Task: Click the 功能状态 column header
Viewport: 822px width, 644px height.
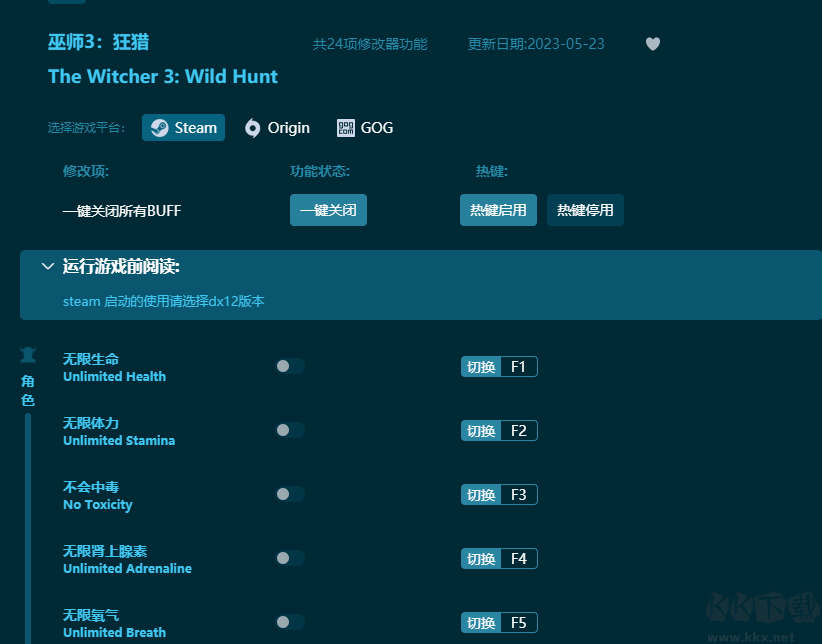Action: click(x=320, y=171)
